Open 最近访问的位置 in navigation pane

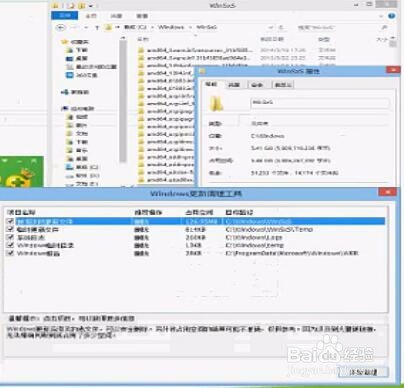coord(92,67)
